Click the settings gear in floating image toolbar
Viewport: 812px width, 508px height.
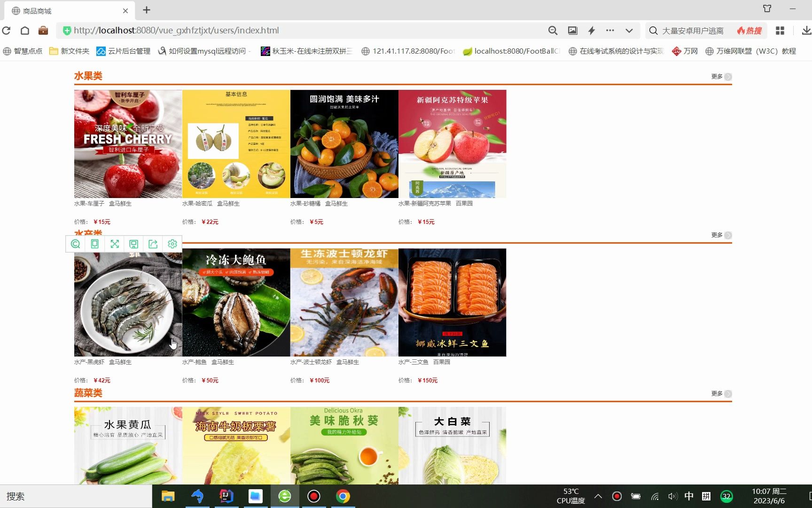click(172, 244)
